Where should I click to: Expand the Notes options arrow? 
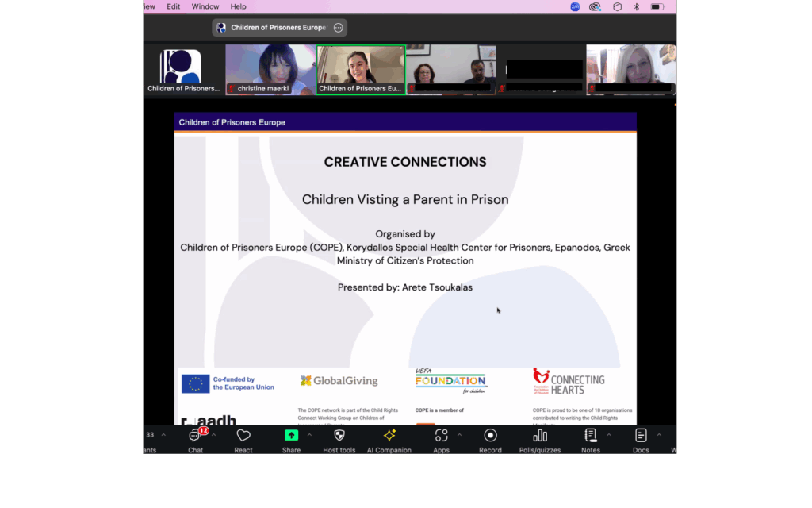609,435
